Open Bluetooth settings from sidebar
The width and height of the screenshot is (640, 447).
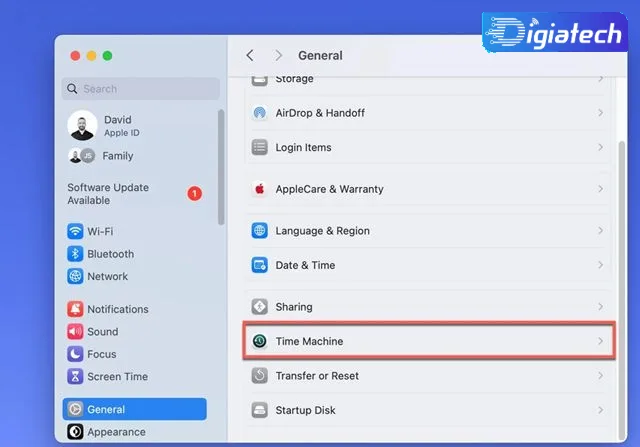point(111,254)
